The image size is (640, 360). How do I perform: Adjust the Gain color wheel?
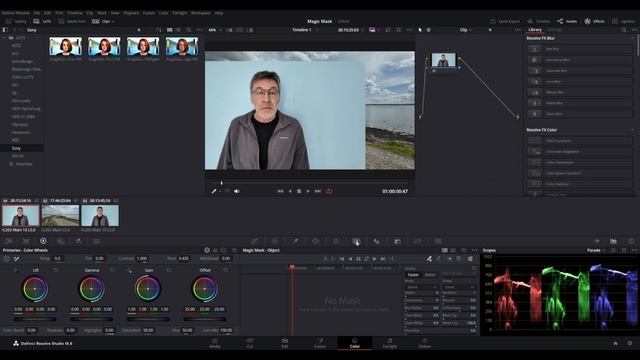(x=148, y=289)
